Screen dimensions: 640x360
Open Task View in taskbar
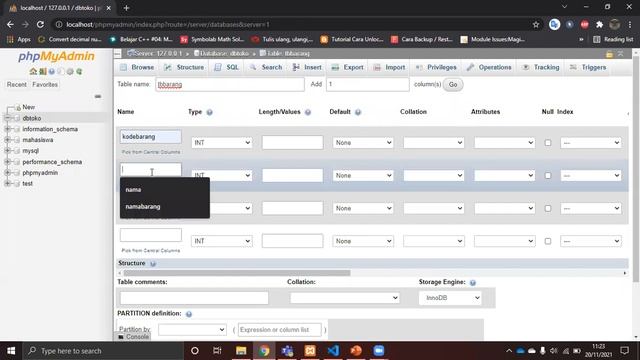(x=217, y=351)
